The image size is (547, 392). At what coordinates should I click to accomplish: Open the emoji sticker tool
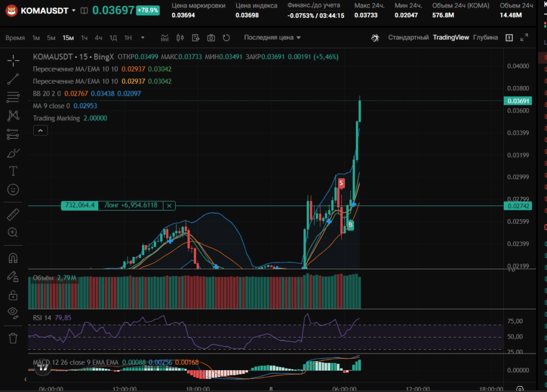13,190
